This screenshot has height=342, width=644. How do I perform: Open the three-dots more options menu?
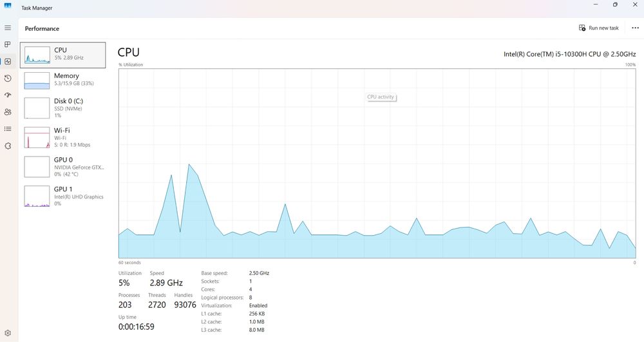click(635, 28)
